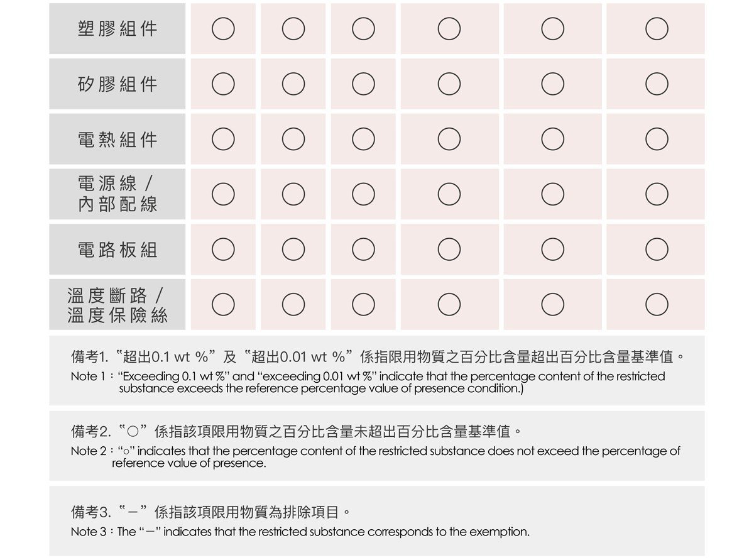Click the last circle in the 溫度保險絲 row
This screenshot has height=560, width=754.
(x=656, y=305)
